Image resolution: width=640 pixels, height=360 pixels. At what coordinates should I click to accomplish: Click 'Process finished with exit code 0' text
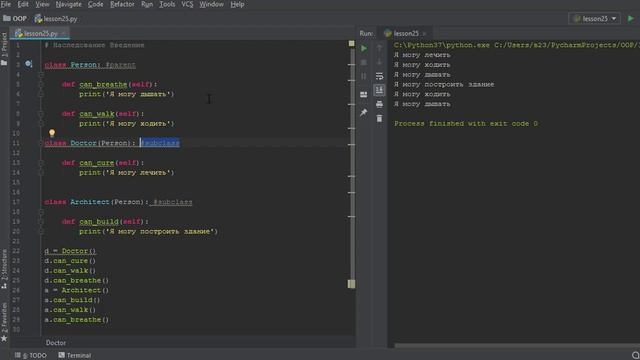466,124
